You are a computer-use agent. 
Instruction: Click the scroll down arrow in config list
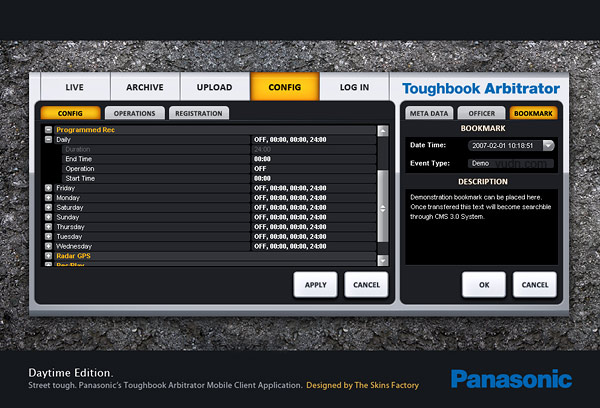pyautogui.click(x=383, y=260)
